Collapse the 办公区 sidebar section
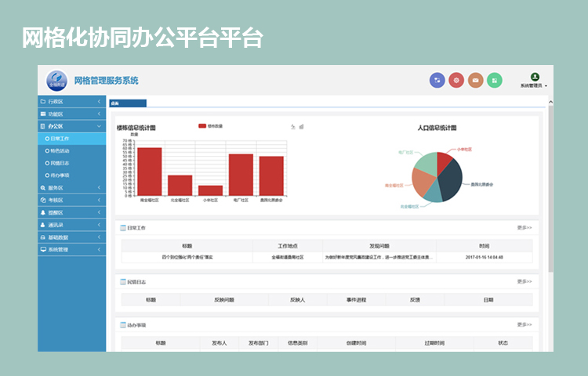 pyautogui.click(x=71, y=125)
